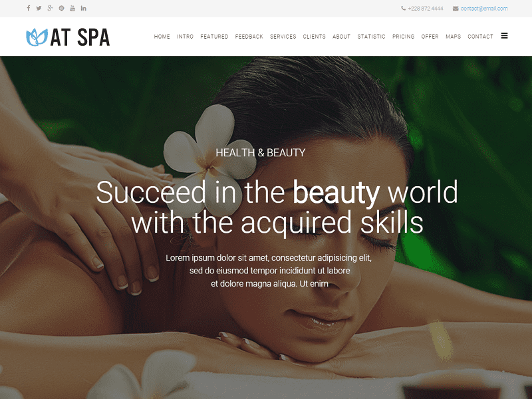Open the Twitter social icon

point(39,8)
